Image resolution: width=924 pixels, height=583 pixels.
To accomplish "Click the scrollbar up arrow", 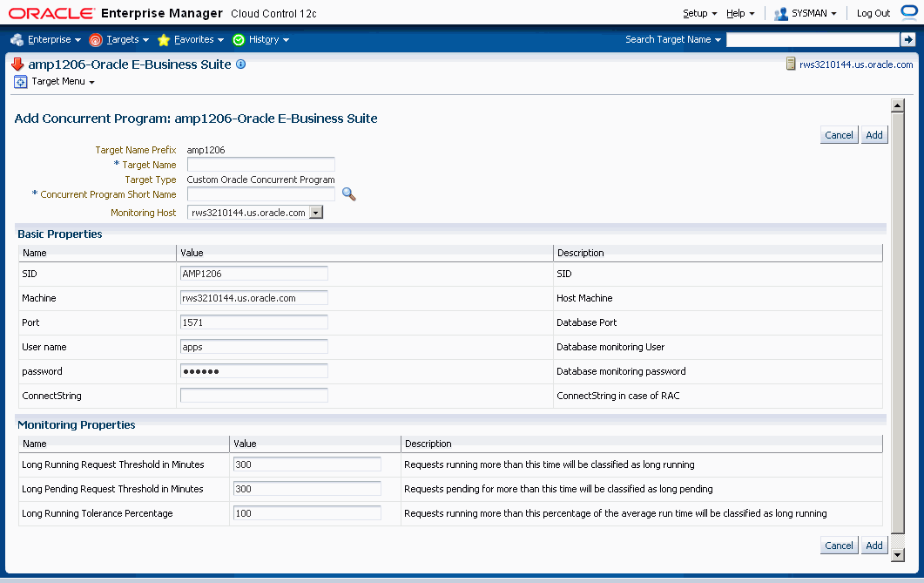I will [x=898, y=105].
